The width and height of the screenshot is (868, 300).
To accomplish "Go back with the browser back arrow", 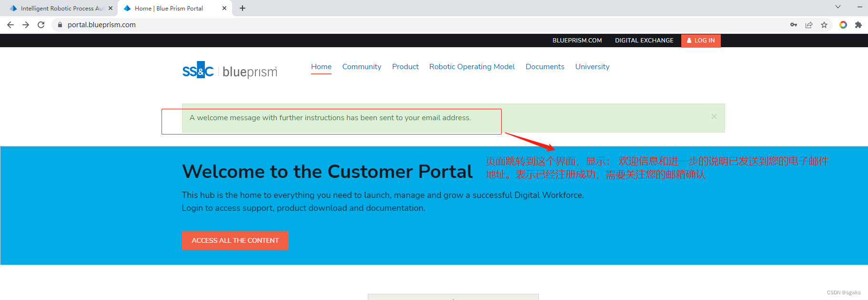I will coord(10,25).
